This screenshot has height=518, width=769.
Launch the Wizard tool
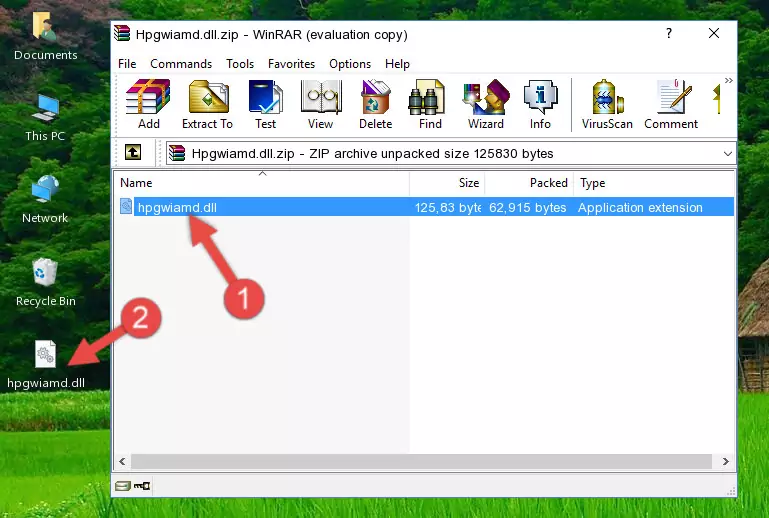[x=486, y=104]
